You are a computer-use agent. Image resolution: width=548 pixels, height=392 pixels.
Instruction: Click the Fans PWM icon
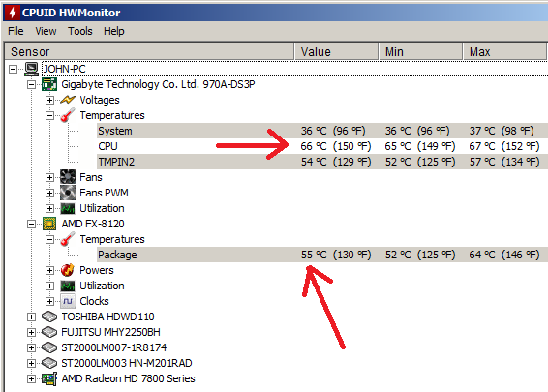pyautogui.click(x=68, y=193)
